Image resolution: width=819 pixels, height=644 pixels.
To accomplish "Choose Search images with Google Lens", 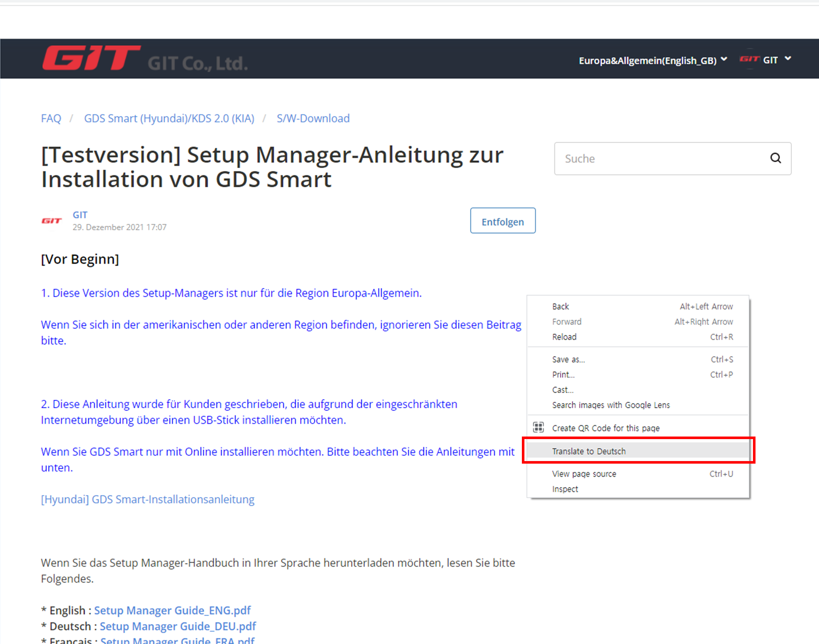I will click(x=638, y=405).
